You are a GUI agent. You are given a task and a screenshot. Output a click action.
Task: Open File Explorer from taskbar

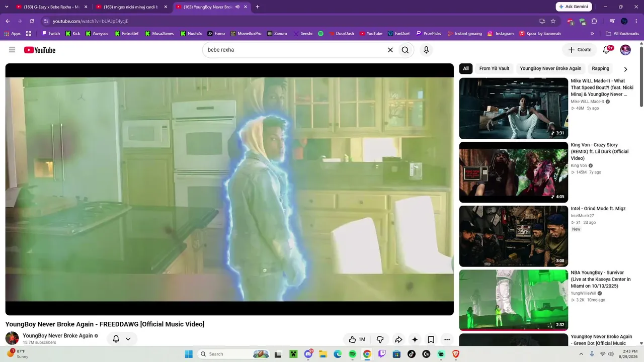tap(323, 354)
